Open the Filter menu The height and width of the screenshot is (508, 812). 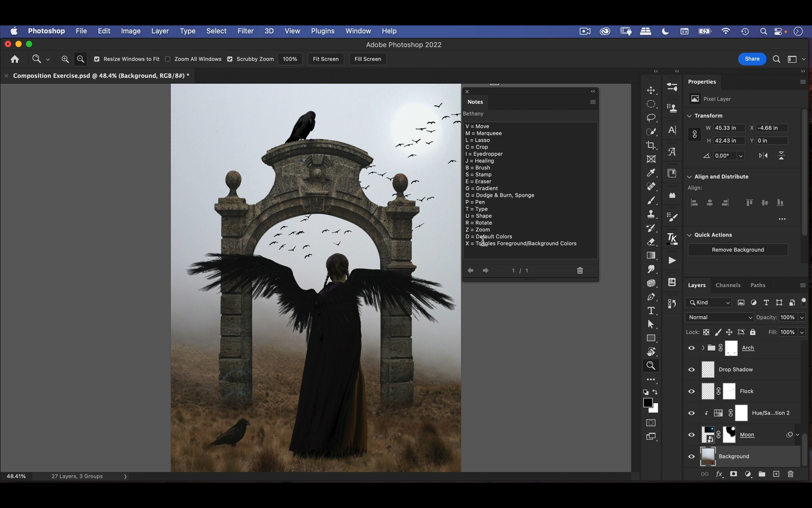point(245,31)
